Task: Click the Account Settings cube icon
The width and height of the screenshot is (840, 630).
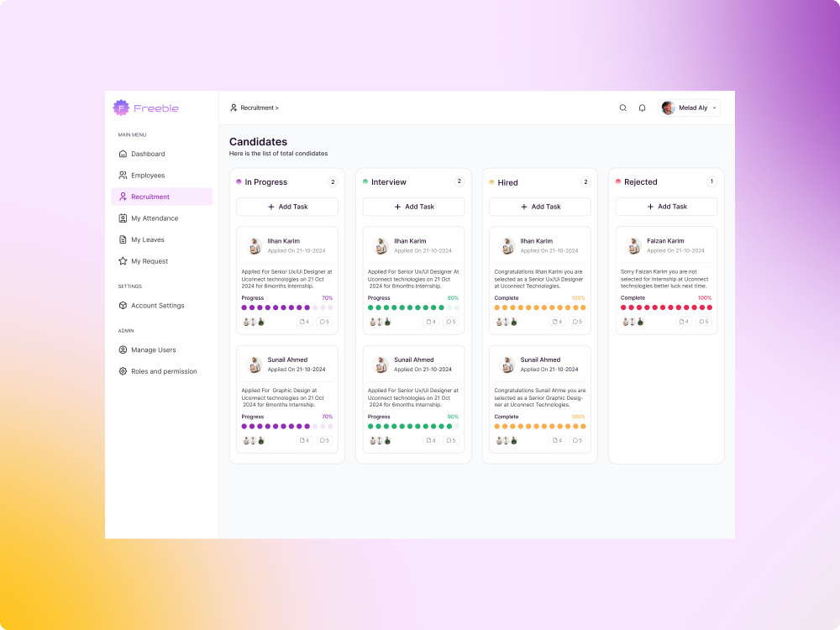Action: tap(123, 306)
